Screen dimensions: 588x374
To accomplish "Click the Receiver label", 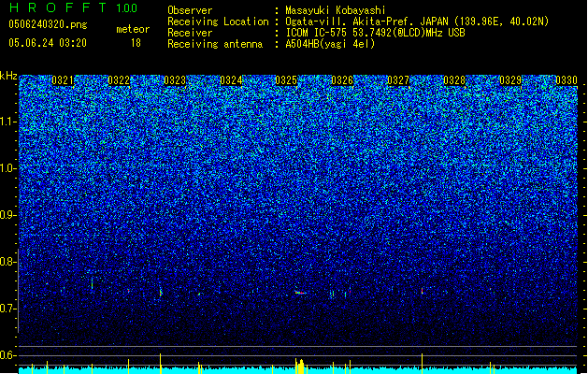I will click(190, 33).
